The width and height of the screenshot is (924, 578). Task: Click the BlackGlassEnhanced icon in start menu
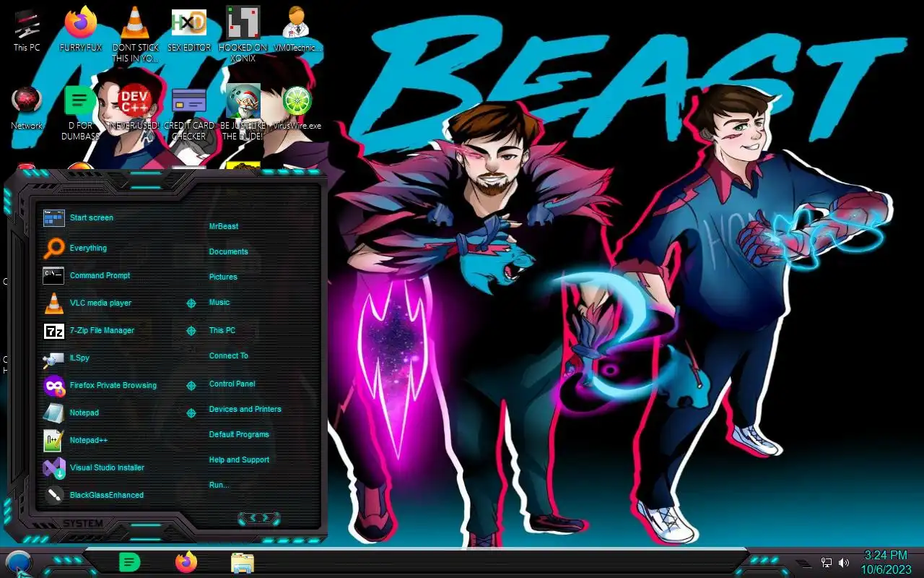click(54, 495)
